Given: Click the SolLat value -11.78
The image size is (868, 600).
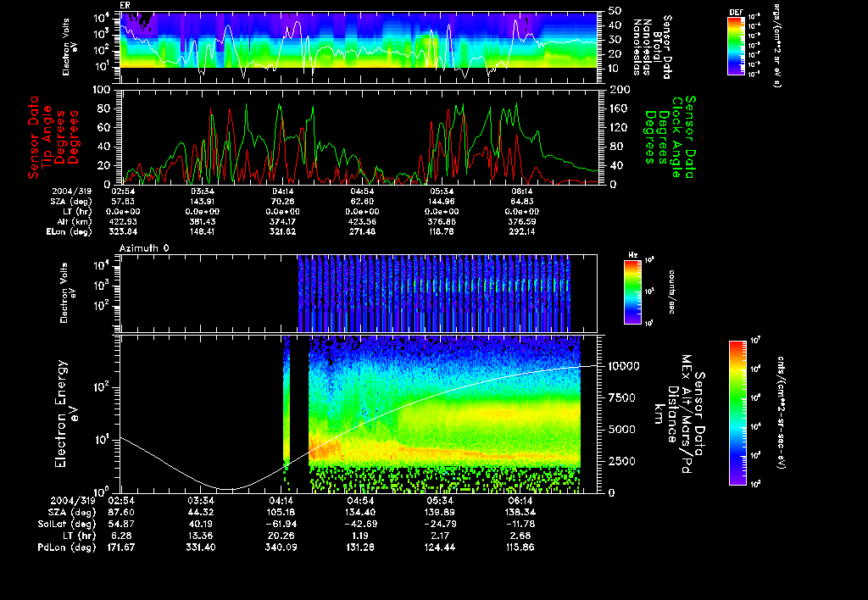Looking at the screenshot, I should point(520,524).
